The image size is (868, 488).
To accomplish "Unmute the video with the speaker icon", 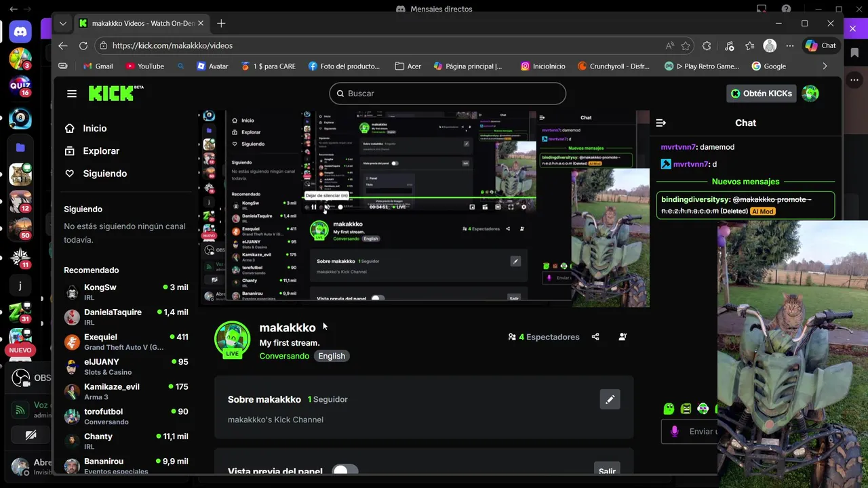I will coord(326,207).
